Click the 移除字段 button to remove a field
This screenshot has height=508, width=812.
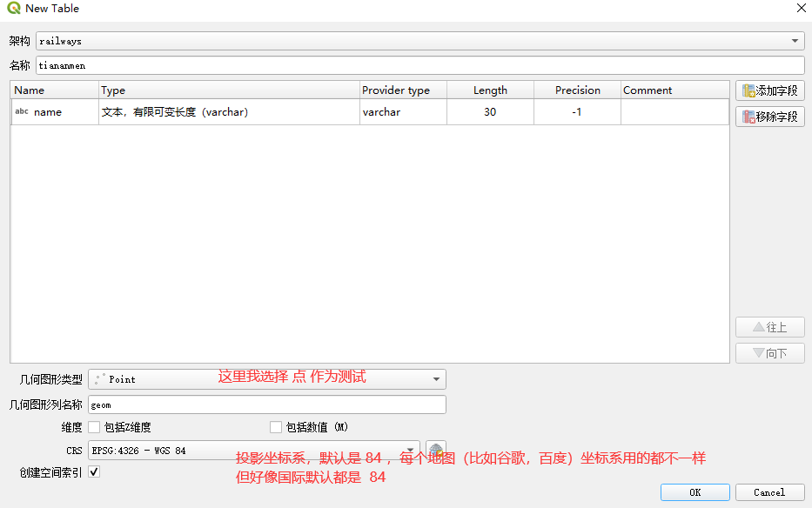point(769,116)
